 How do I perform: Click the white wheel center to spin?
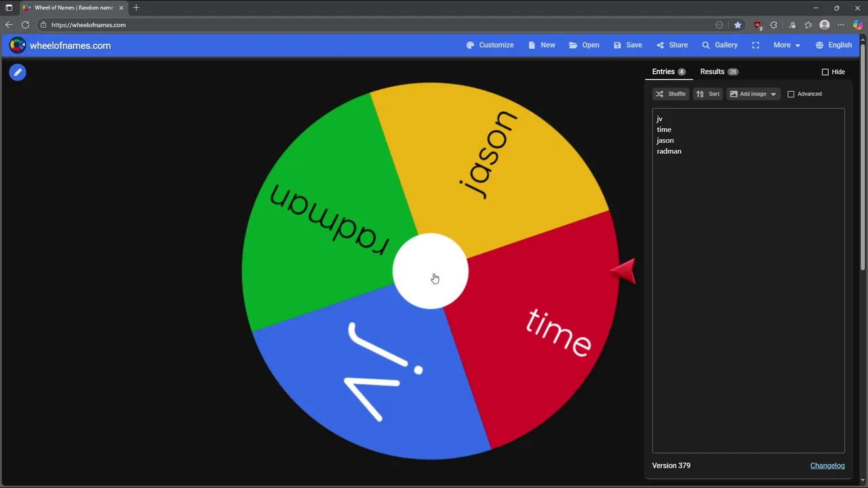click(x=431, y=271)
